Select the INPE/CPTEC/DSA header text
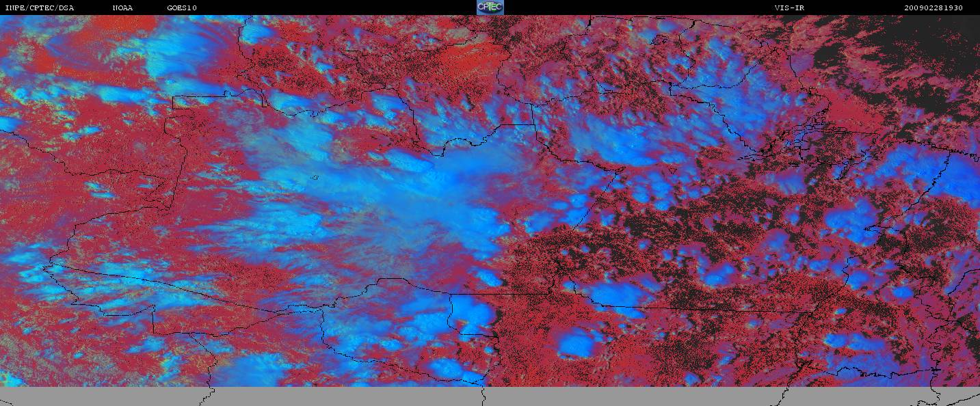 [39, 8]
